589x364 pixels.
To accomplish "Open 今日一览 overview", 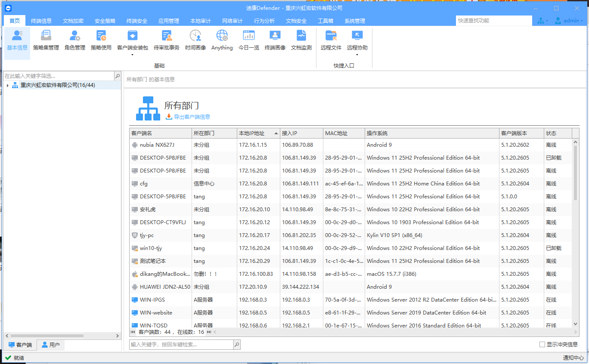I will [x=249, y=41].
